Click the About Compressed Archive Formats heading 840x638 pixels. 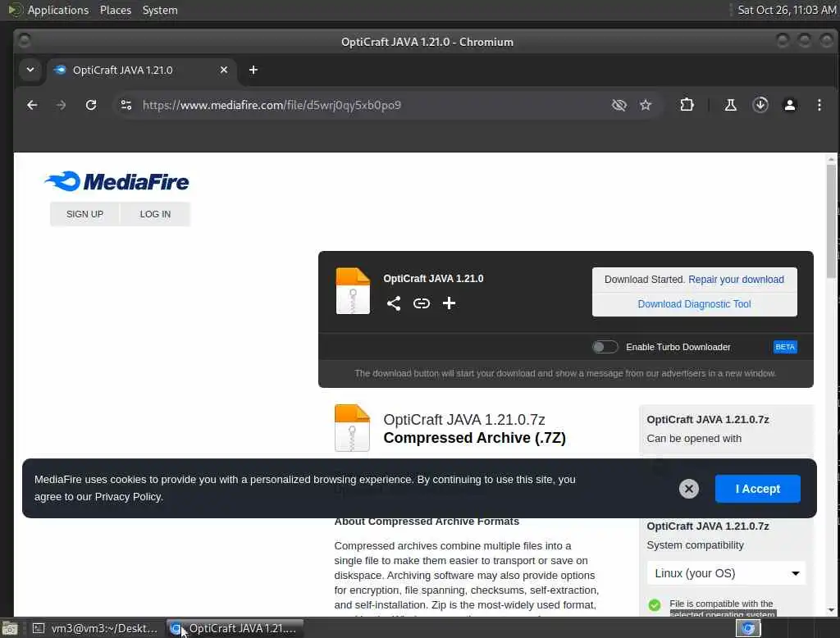(x=427, y=522)
